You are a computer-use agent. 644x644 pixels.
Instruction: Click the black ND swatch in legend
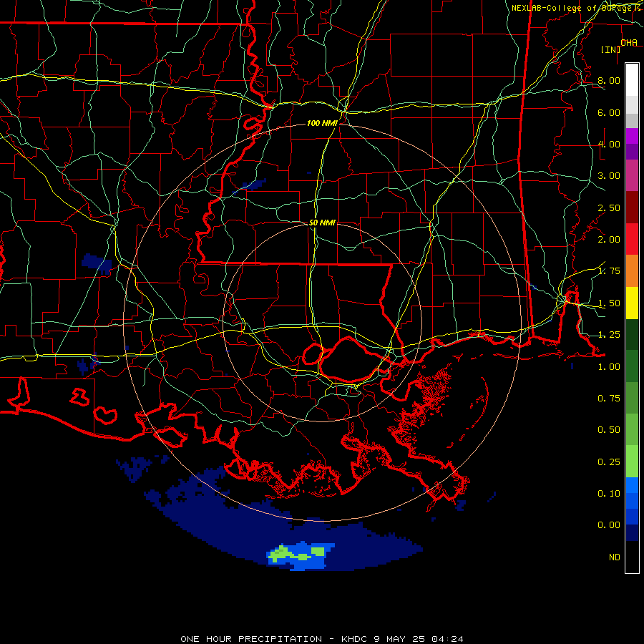pyautogui.click(x=632, y=557)
